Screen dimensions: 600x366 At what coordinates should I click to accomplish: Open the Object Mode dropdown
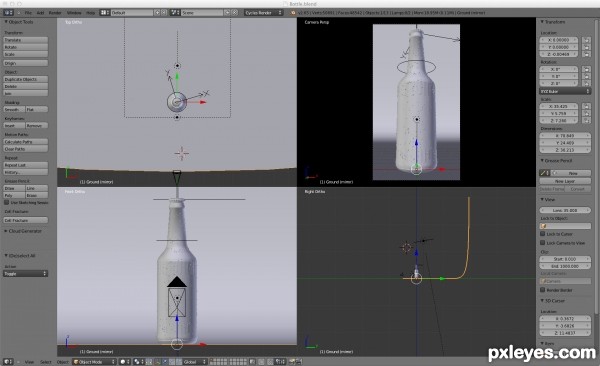coord(94,361)
